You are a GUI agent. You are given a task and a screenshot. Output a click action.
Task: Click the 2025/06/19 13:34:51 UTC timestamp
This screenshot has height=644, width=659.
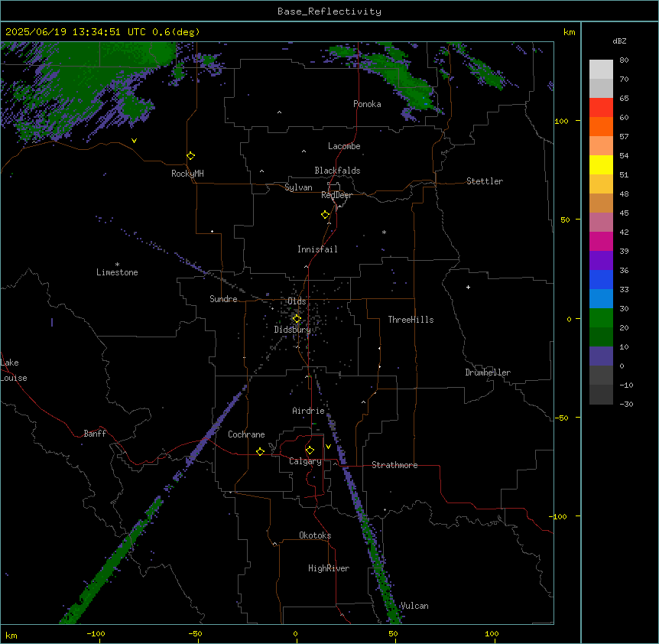(76, 32)
